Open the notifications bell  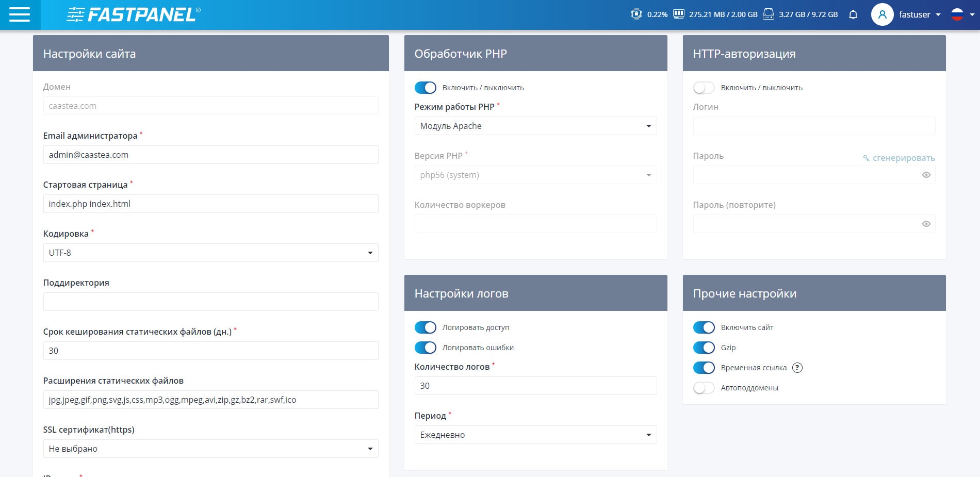[853, 14]
